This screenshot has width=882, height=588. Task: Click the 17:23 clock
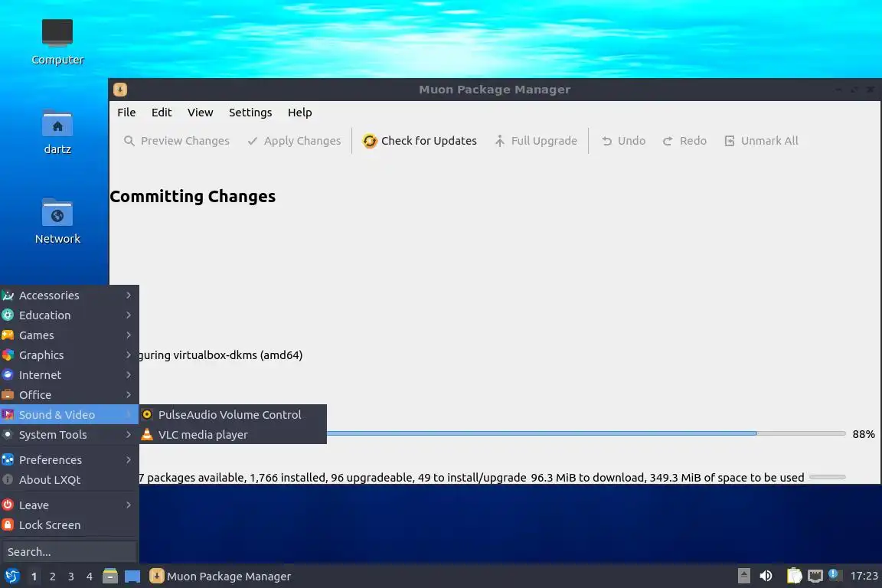(864, 576)
